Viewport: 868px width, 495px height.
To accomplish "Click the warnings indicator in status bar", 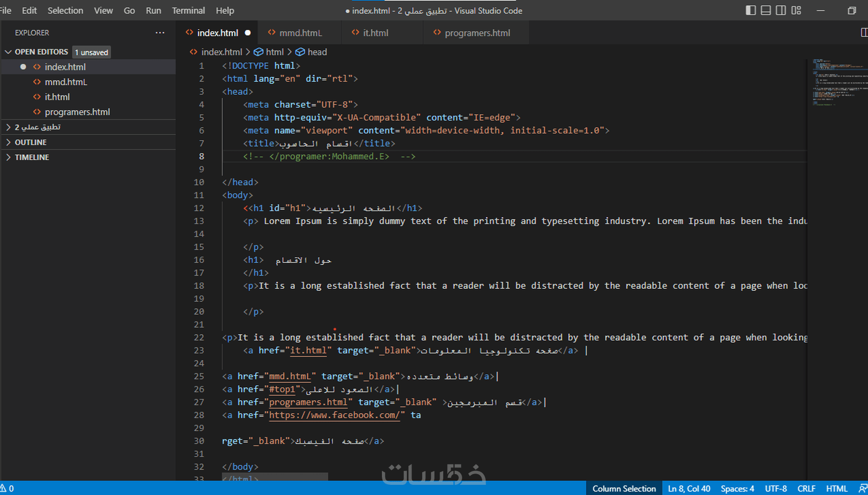I will click(x=7, y=488).
